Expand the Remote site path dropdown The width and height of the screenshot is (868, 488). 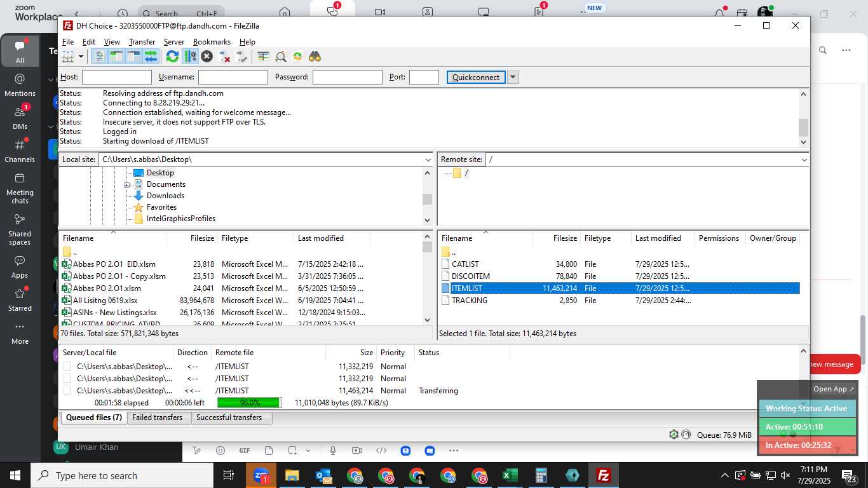804,159
